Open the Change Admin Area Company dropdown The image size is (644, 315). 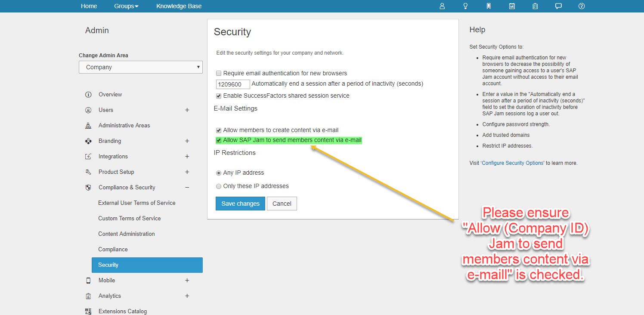pos(141,67)
